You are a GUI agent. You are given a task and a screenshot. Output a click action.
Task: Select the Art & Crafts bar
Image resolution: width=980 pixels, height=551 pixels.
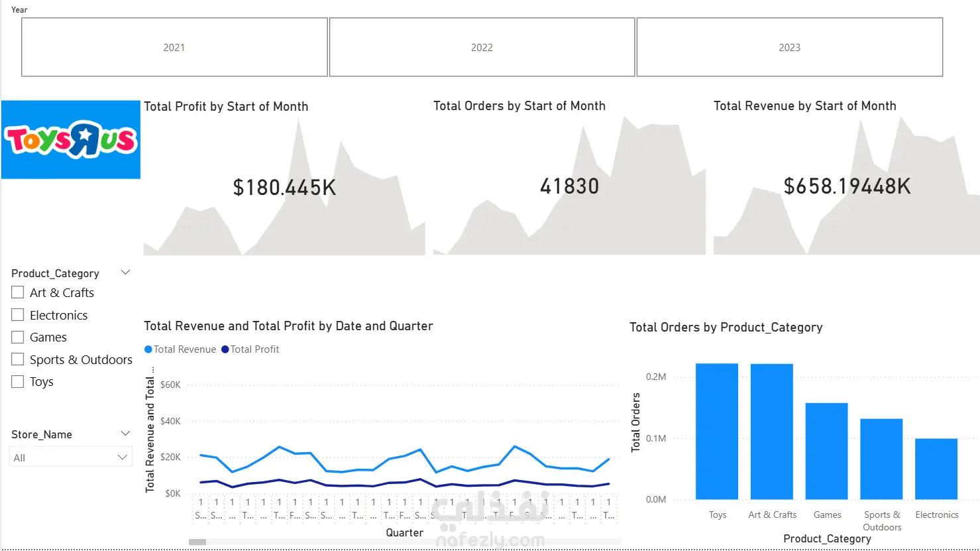(772, 432)
